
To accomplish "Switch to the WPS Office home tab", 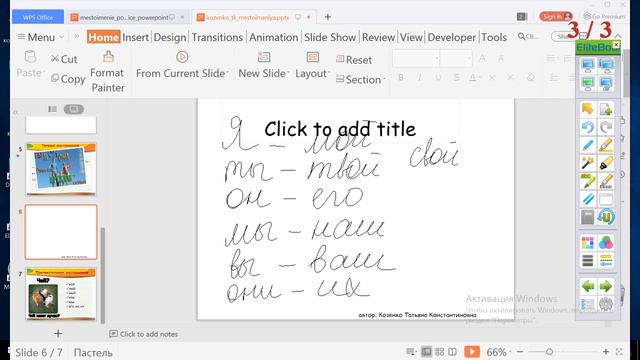I will (38, 17).
